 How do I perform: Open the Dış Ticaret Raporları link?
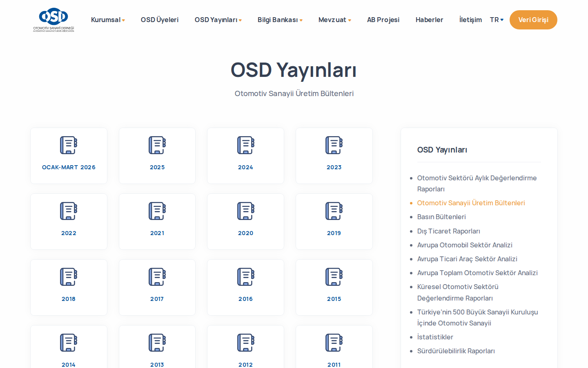click(448, 231)
